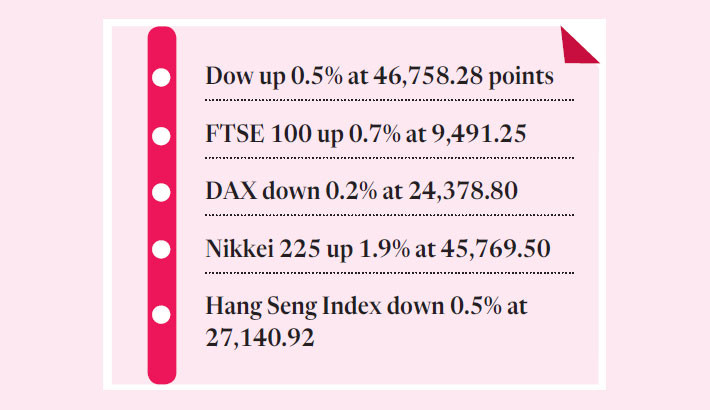Click the white dot beside the DAX entry
710x410 pixels.
click(161, 190)
